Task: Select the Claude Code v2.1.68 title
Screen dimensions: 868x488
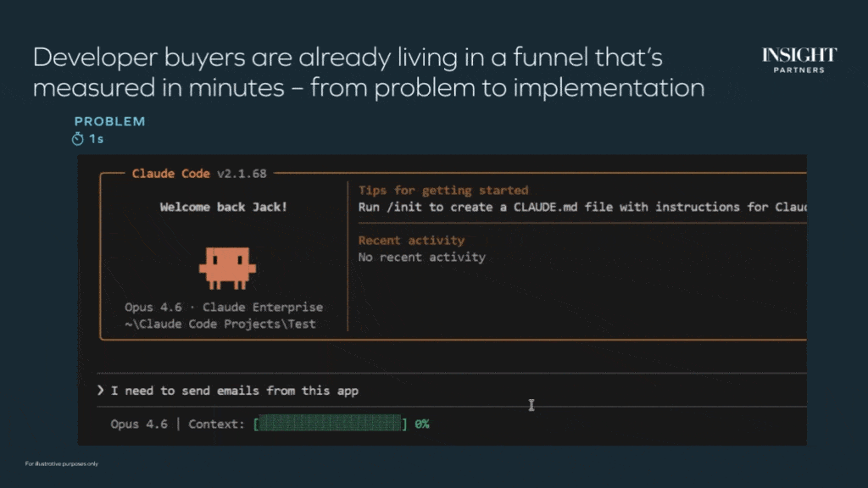Action: click(x=199, y=174)
